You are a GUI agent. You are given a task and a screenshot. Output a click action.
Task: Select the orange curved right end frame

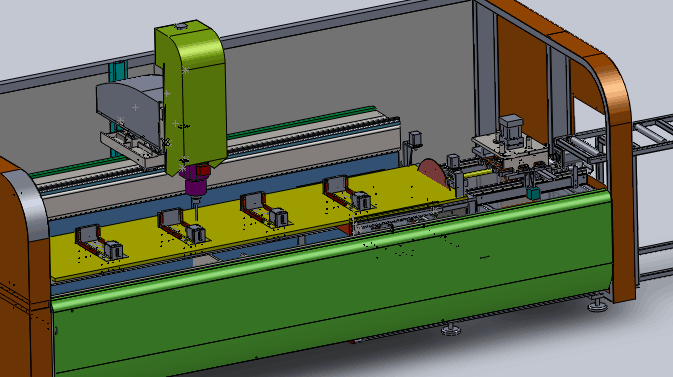pyautogui.click(x=601, y=129)
